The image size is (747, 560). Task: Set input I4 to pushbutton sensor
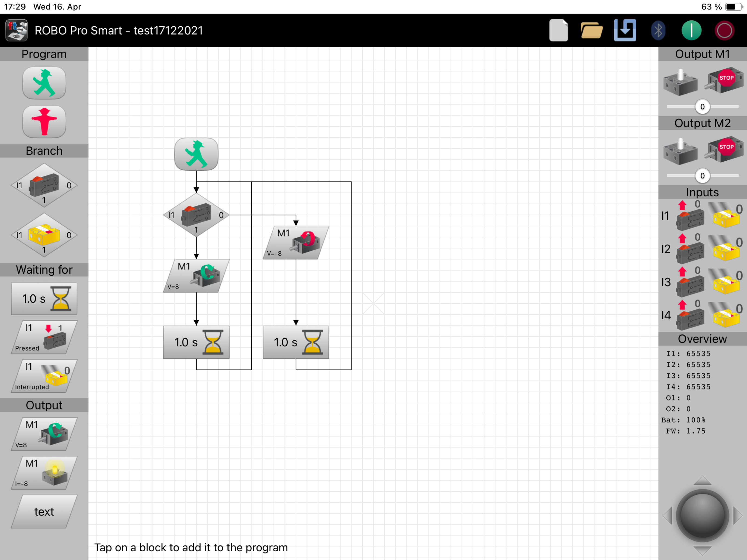point(690,315)
